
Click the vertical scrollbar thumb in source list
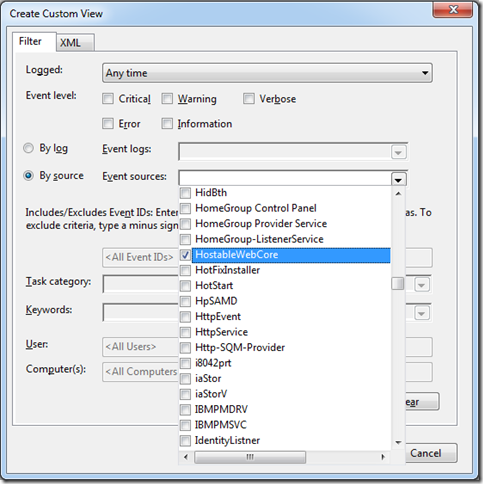[x=398, y=284]
